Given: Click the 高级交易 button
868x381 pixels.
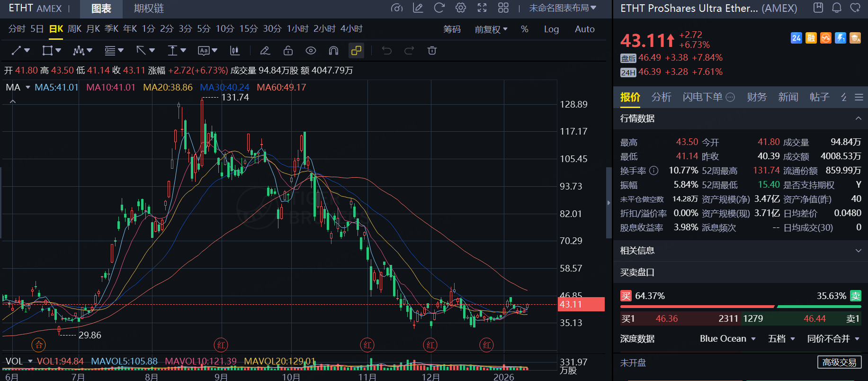Looking at the screenshot, I should coord(840,363).
